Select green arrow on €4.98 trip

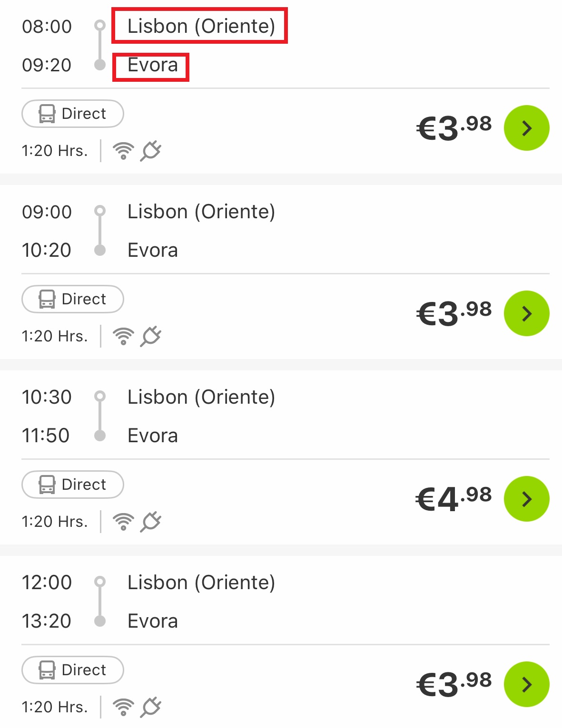(526, 499)
